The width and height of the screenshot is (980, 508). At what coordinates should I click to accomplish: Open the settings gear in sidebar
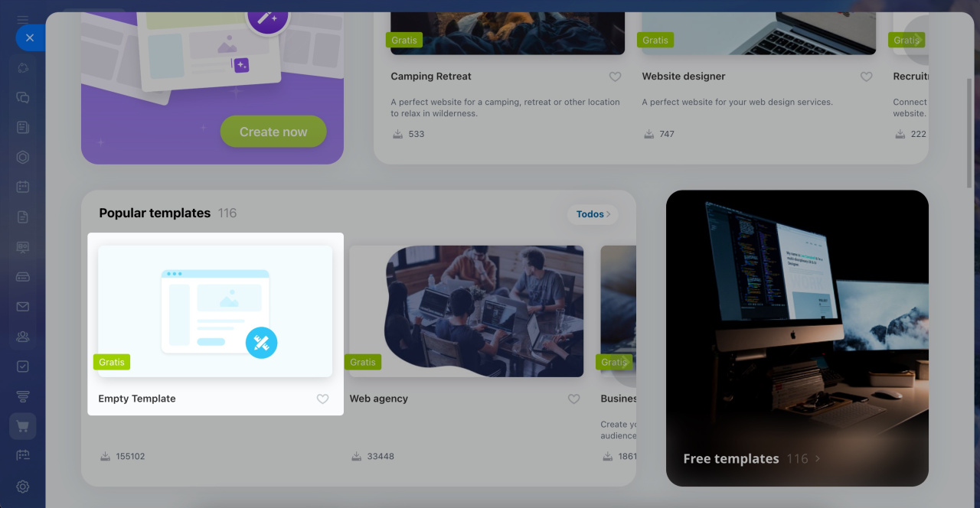(23, 487)
